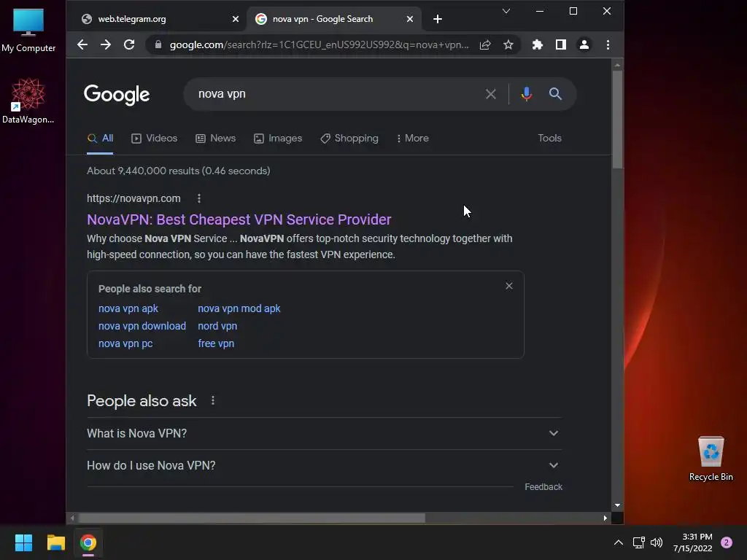Screen dimensions: 747x560
Task: Click the nova vpn search input field
Action: coord(333,94)
